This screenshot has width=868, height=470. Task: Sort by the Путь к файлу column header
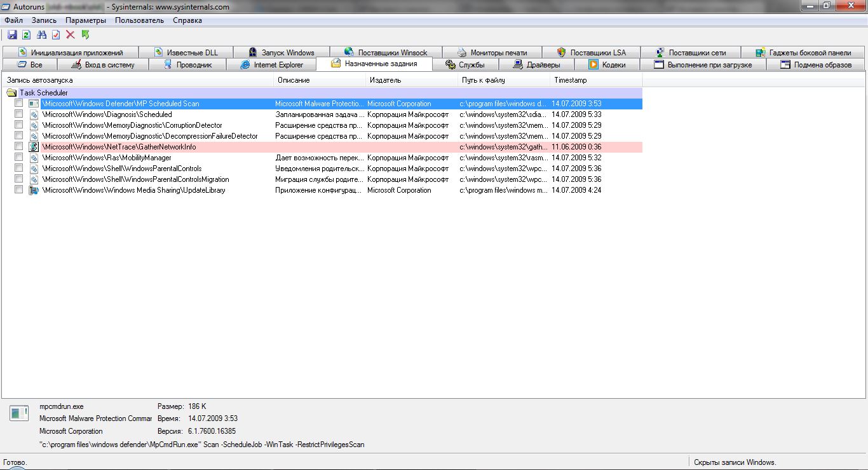[505, 80]
